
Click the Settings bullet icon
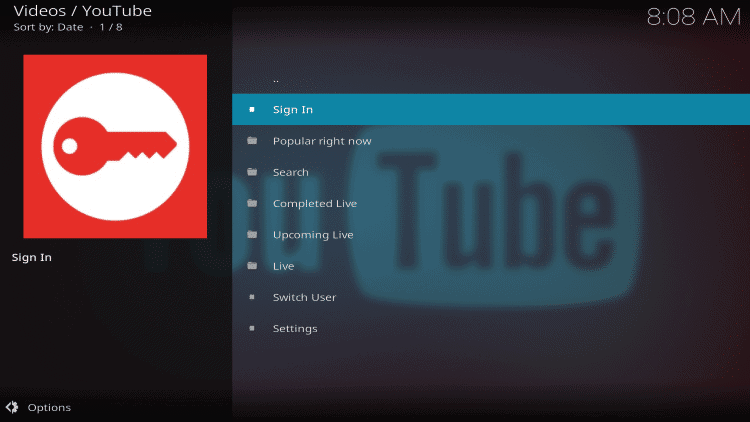click(252, 328)
